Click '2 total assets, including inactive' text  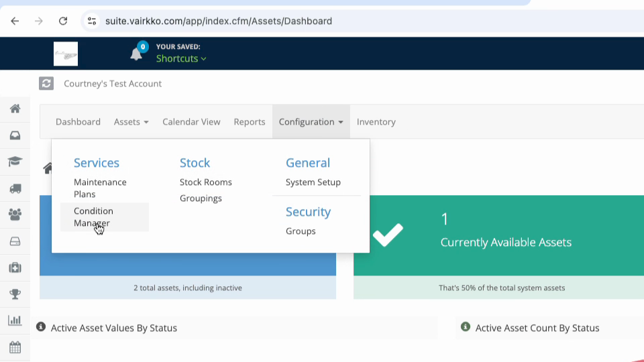(x=188, y=288)
